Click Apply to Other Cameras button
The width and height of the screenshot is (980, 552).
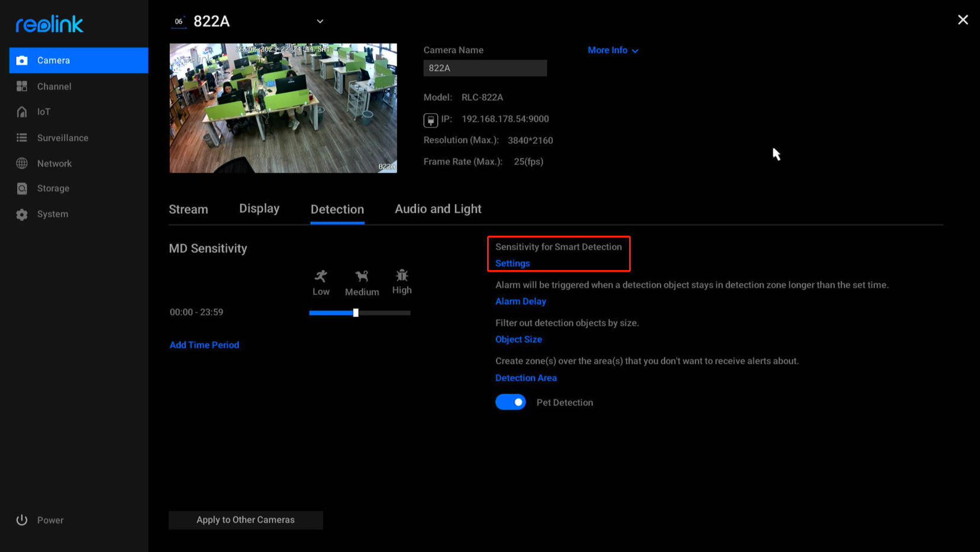(x=246, y=520)
